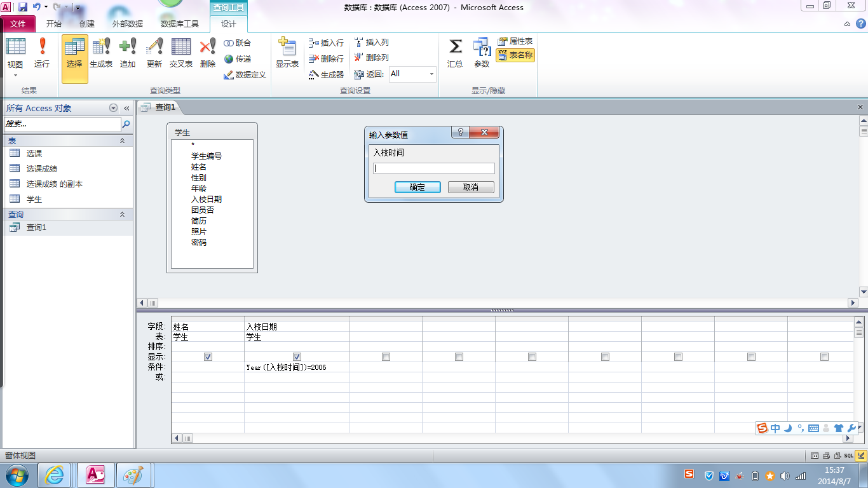The image size is (868, 488).
Task: Open the 生成器 expression builder
Action: click(326, 75)
